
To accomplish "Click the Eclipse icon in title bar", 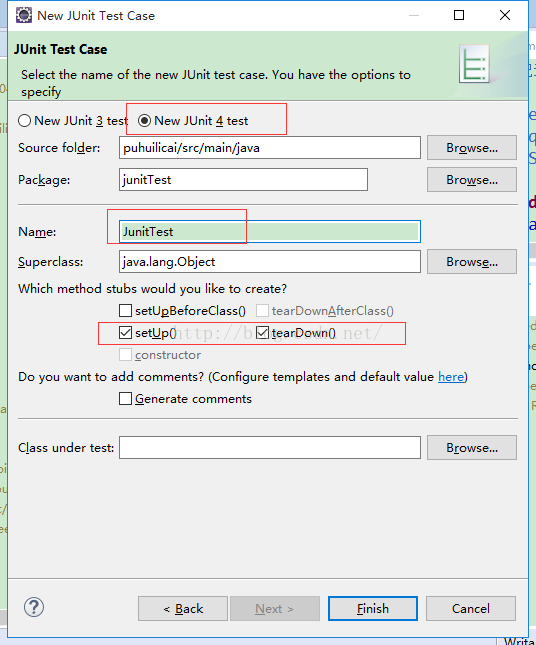I will (23, 15).
